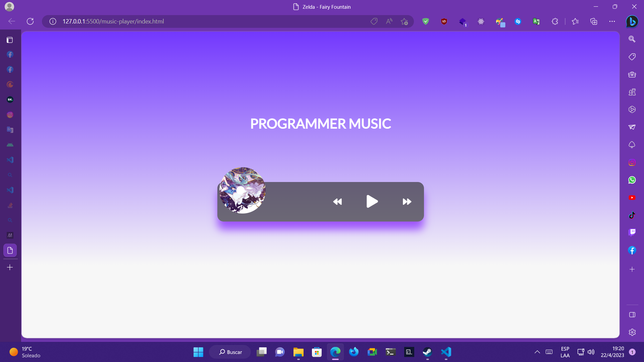Add this page to favorites
Viewport: 644px width, 362px height.
coord(404,21)
